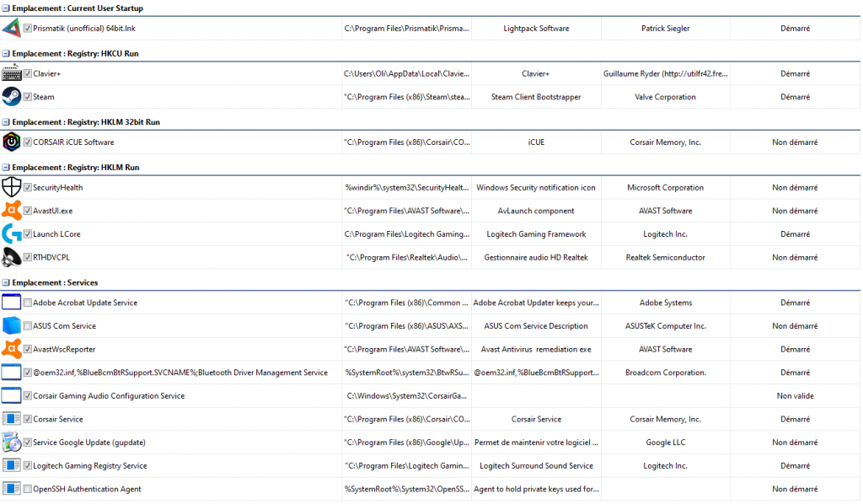Click Gestionnaire audio HD Realtek description
Screen dimensions: 863x504
click(x=536, y=257)
